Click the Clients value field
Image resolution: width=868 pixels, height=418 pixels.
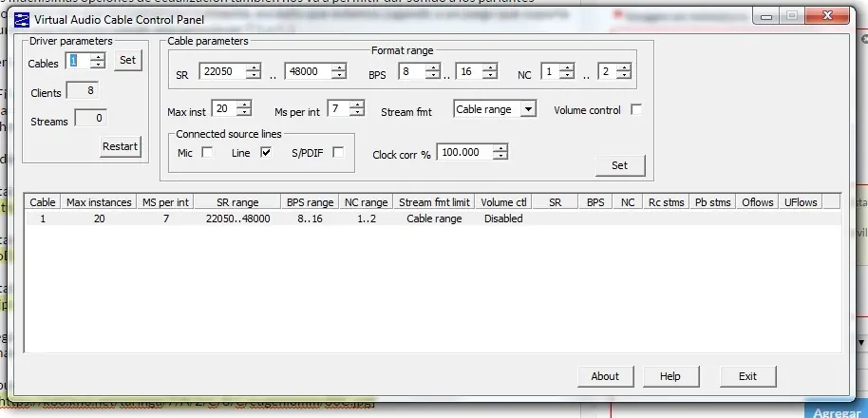coord(83,90)
